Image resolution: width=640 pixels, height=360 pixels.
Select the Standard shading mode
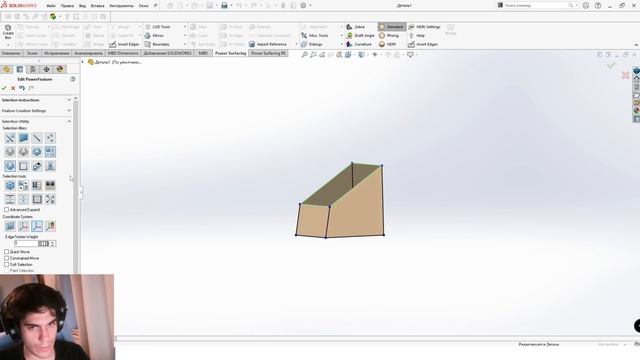click(392, 27)
